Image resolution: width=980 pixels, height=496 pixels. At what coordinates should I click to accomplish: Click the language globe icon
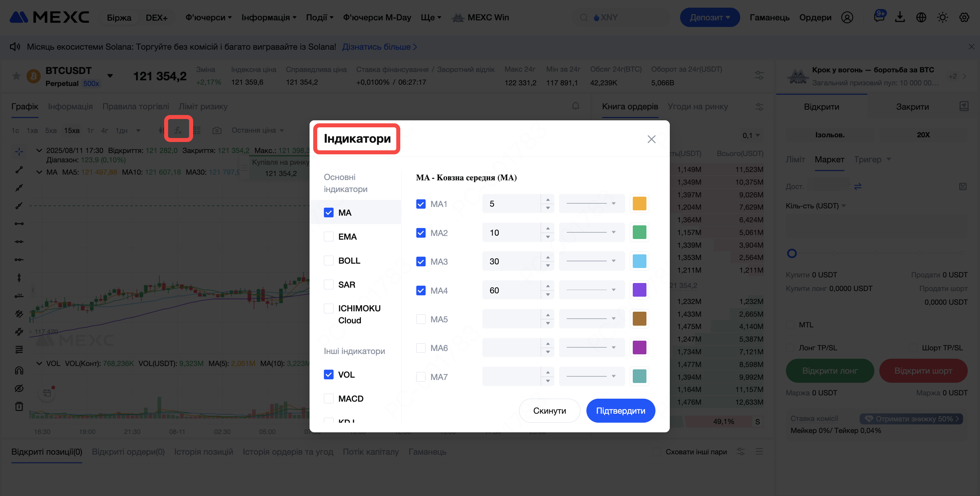click(x=921, y=17)
